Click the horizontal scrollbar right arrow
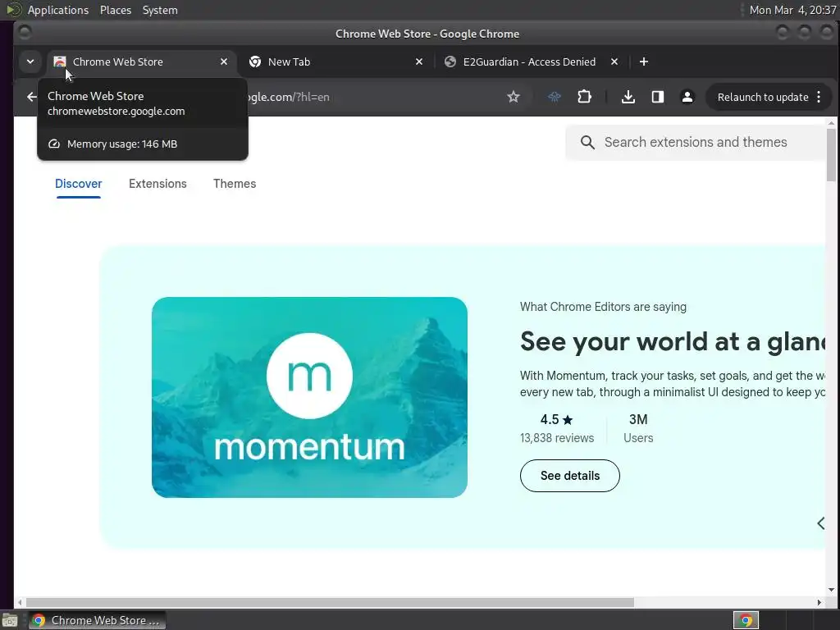840x630 pixels. point(819,603)
